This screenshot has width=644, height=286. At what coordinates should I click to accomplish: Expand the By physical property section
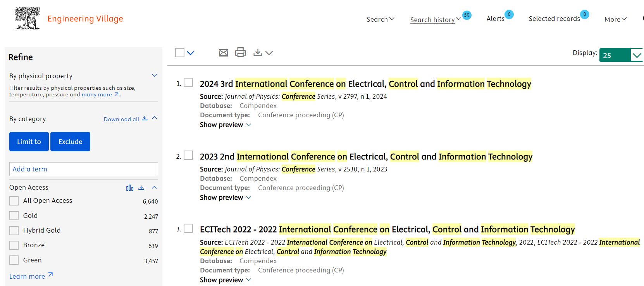click(154, 75)
